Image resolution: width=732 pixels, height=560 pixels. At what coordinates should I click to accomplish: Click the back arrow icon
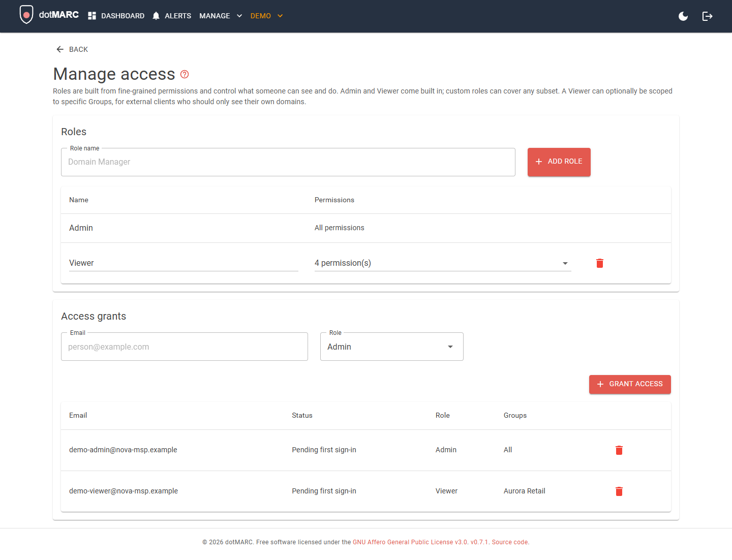(60, 49)
